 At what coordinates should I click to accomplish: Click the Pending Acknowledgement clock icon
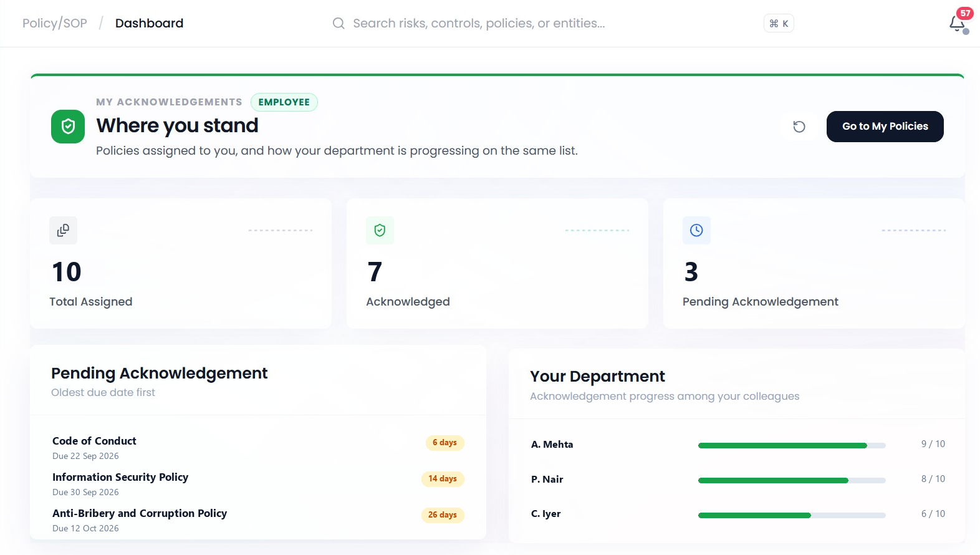point(696,230)
